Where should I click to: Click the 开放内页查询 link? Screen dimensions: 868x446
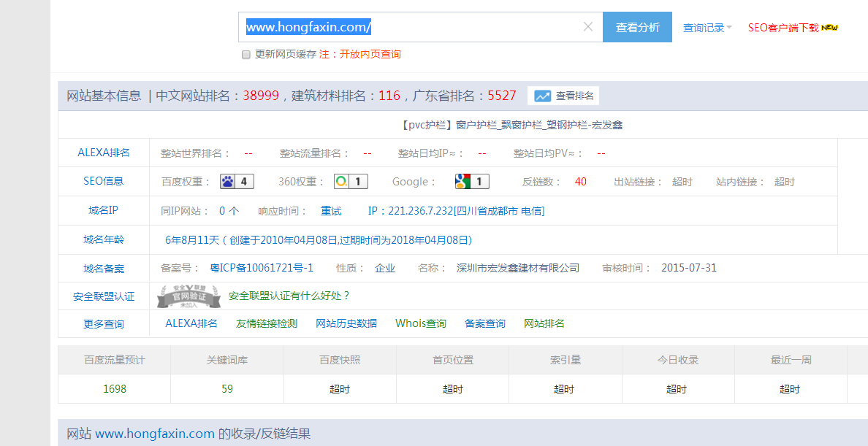pos(370,54)
